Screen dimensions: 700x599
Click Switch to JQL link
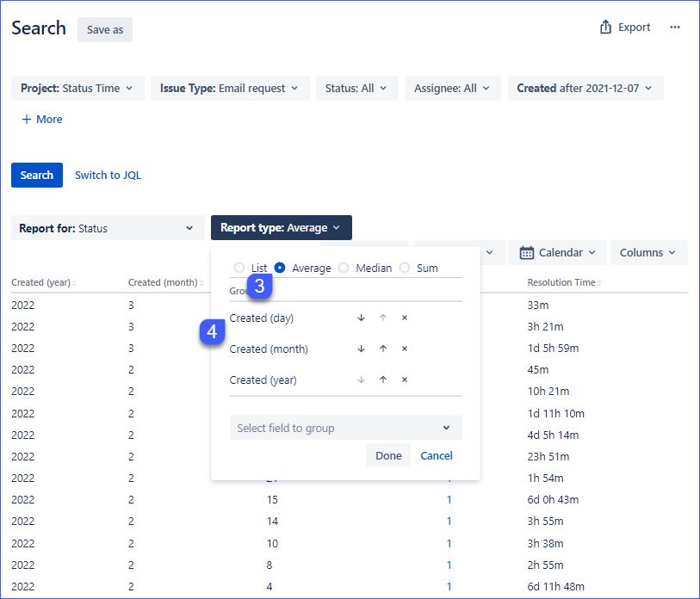pos(108,175)
